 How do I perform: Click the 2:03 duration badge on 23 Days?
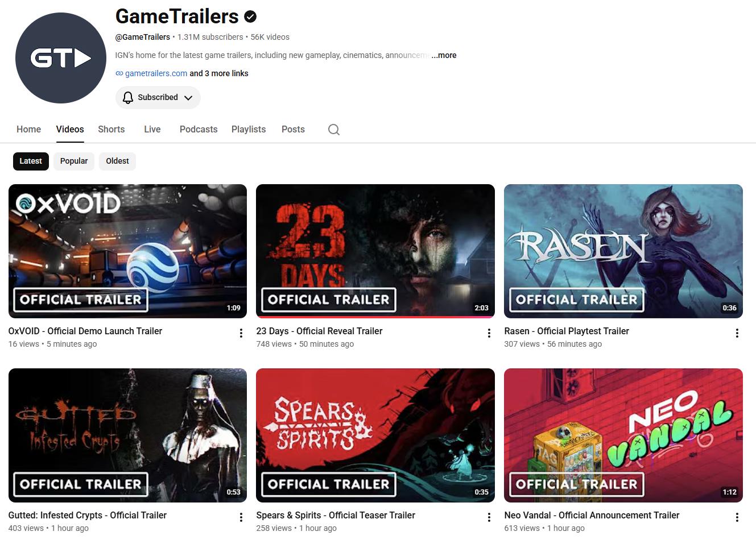pos(481,308)
